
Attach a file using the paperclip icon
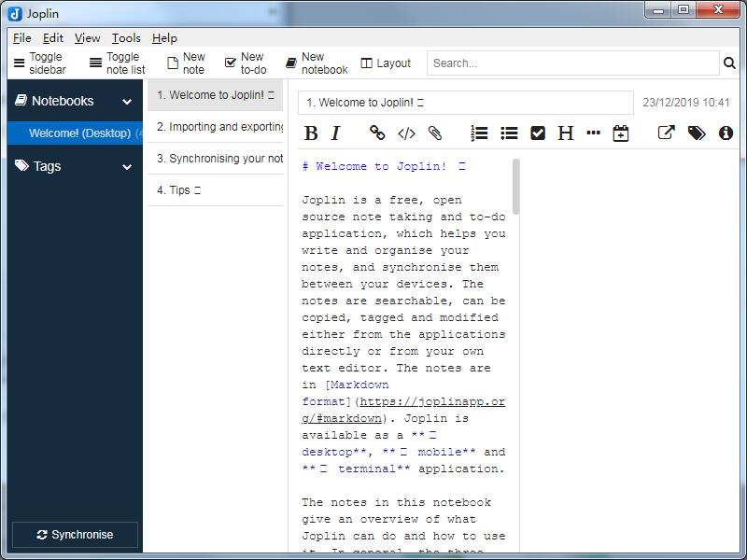coord(435,133)
